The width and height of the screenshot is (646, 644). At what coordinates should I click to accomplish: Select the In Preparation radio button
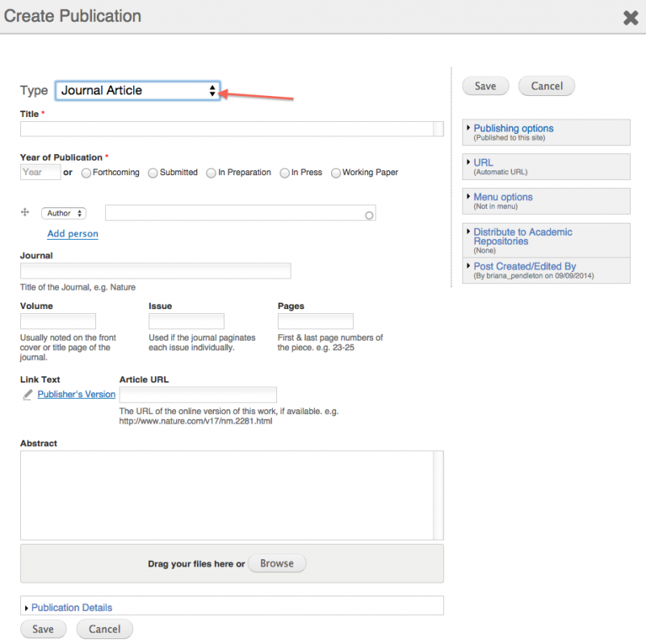point(211,173)
